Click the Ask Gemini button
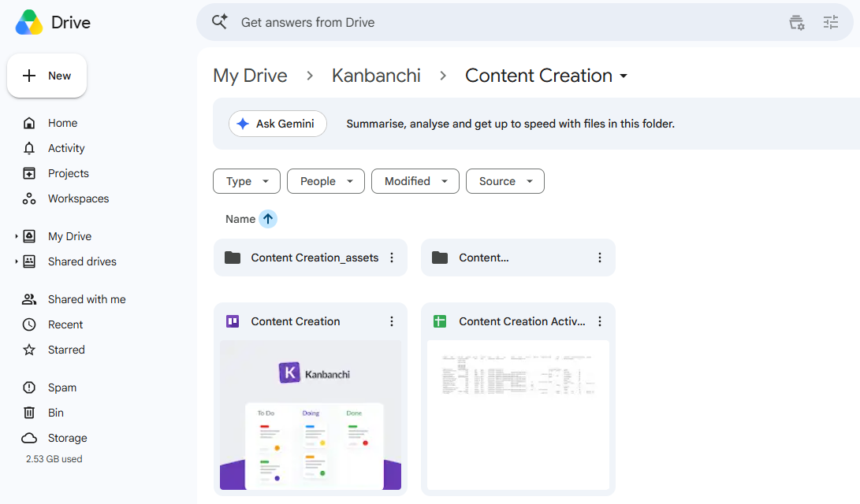The height and width of the screenshot is (504, 860). 277,124
